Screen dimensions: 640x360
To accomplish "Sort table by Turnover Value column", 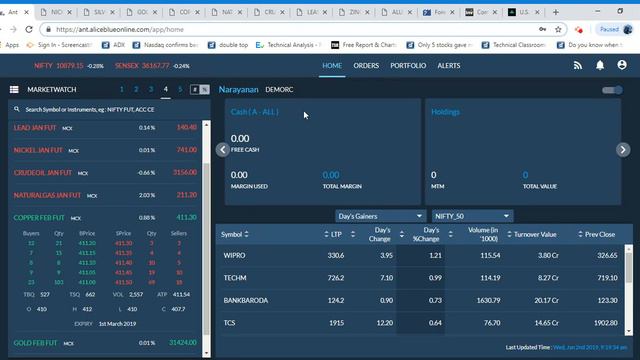I will [x=532, y=234].
